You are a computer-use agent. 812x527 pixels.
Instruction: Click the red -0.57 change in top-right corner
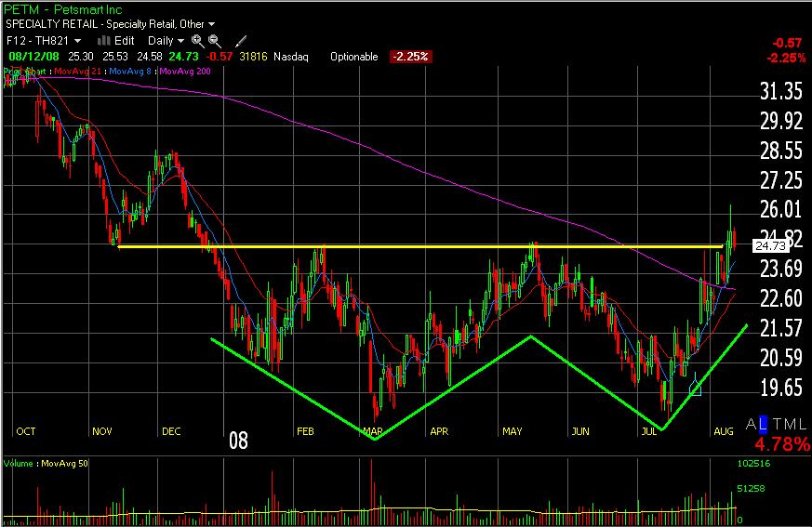click(787, 43)
